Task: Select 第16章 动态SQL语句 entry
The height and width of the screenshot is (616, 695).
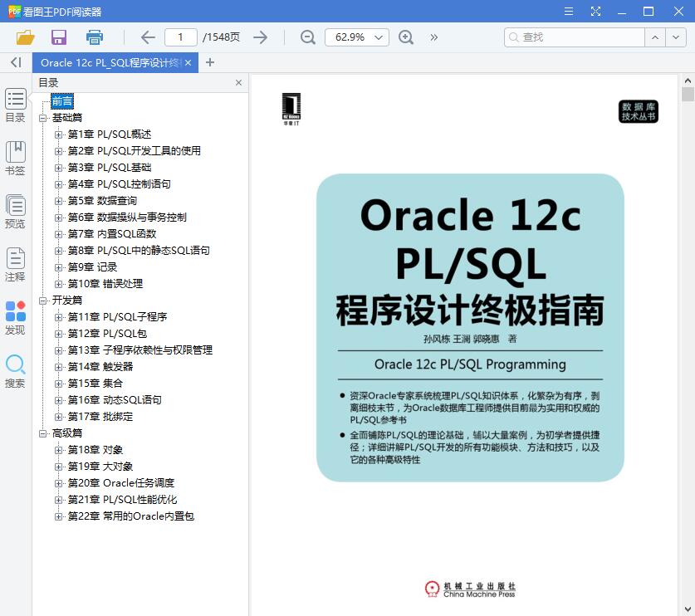Action: [x=115, y=400]
